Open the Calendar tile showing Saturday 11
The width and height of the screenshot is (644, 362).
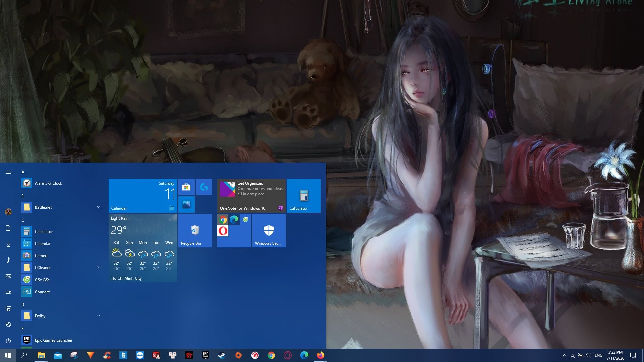pos(143,196)
